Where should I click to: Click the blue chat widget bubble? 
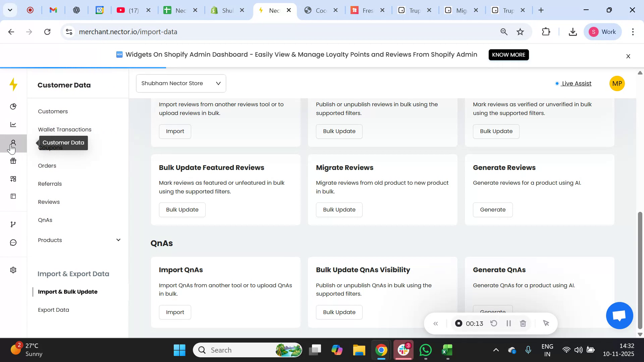click(x=619, y=315)
